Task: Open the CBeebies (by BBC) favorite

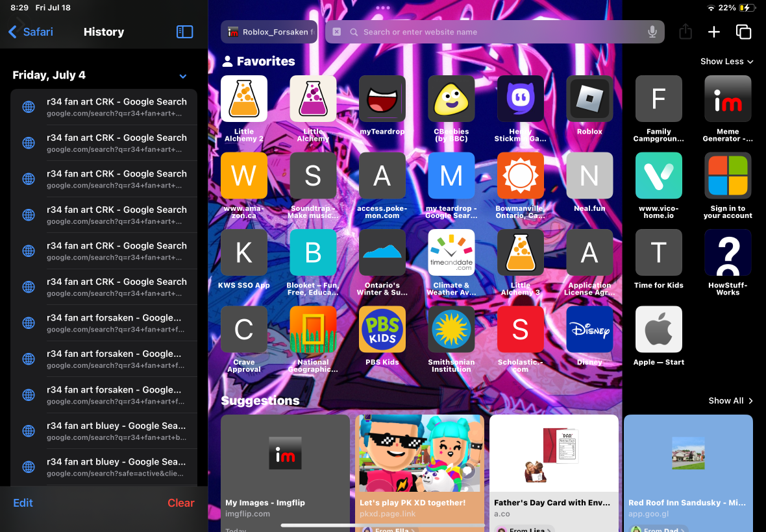Action: [451, 99]
